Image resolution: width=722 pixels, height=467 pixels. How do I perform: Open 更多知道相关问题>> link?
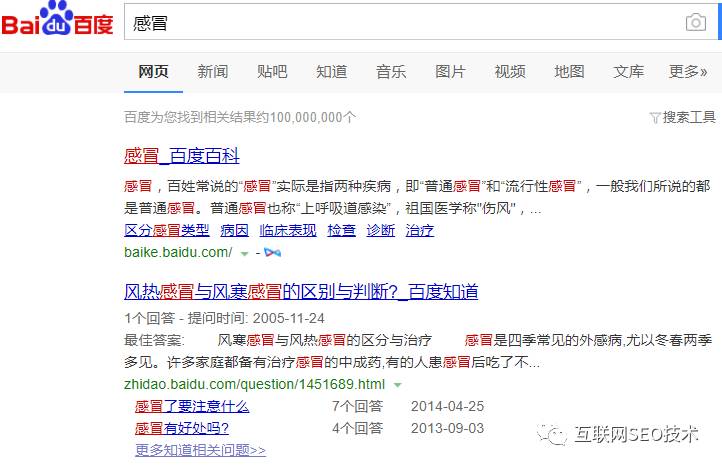(200, 450)
